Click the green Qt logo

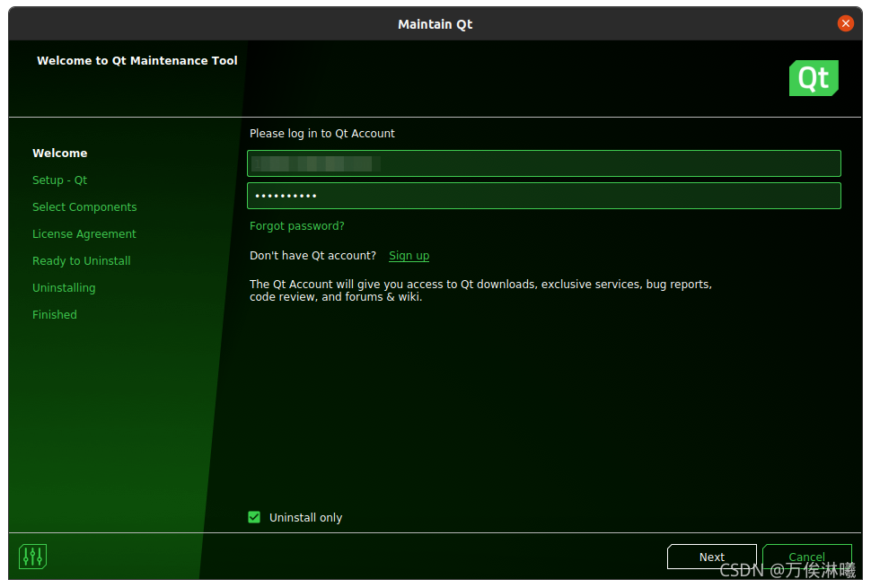click(x=814, y=78)
